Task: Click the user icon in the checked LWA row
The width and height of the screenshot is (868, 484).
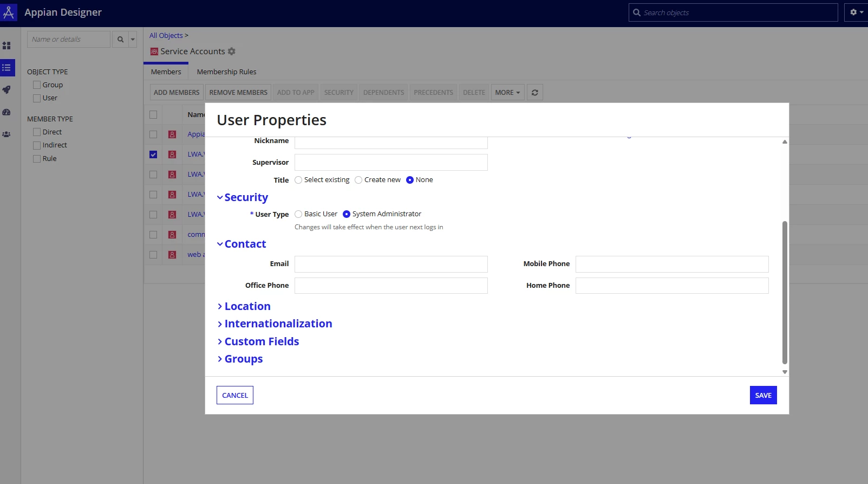Action: click(x=172, y=154)
